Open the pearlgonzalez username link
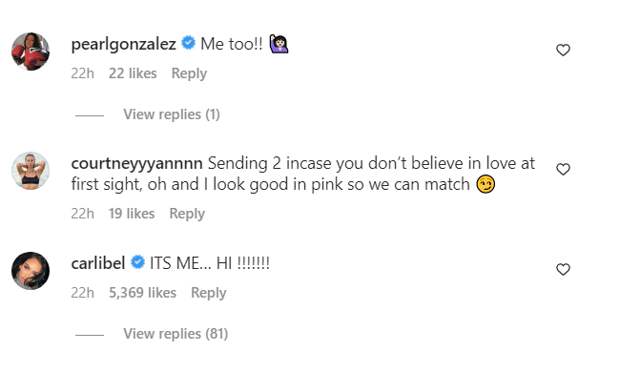 [x=123, y=44]
